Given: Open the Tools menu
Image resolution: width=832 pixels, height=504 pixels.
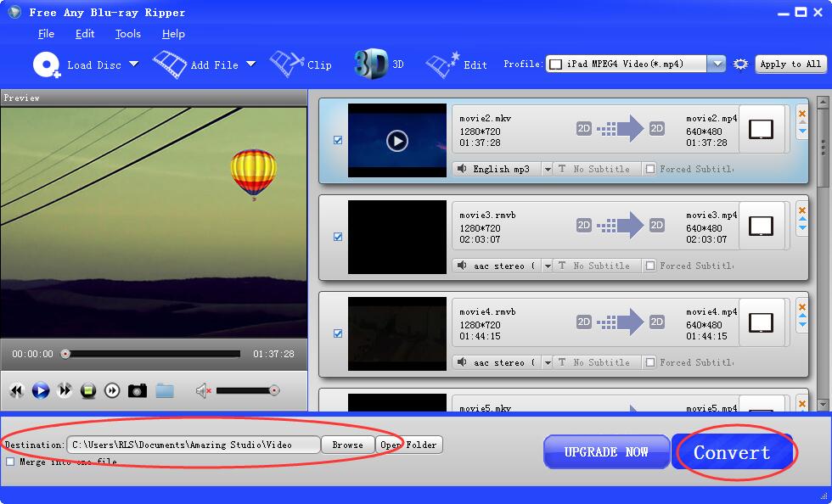Looking at the screenshot, I should (x=128, y=34).
